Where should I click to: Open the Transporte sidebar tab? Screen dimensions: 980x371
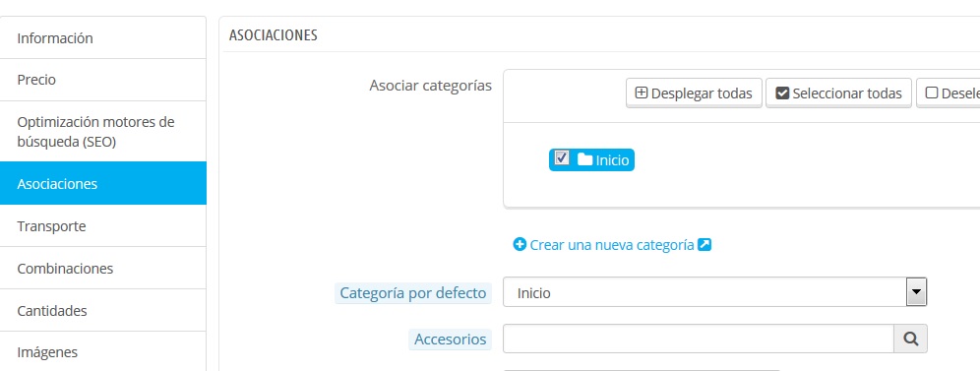click(103, 226)
